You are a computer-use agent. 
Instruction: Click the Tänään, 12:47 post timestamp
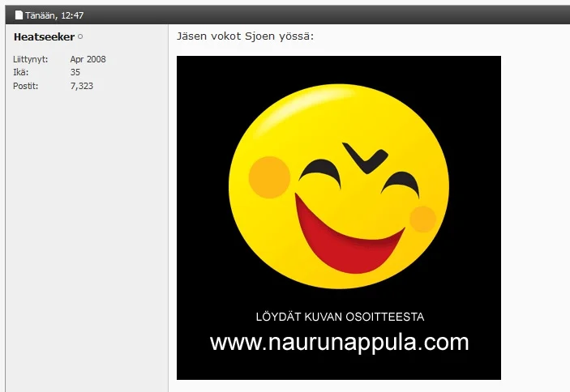[x=54, y=15]
